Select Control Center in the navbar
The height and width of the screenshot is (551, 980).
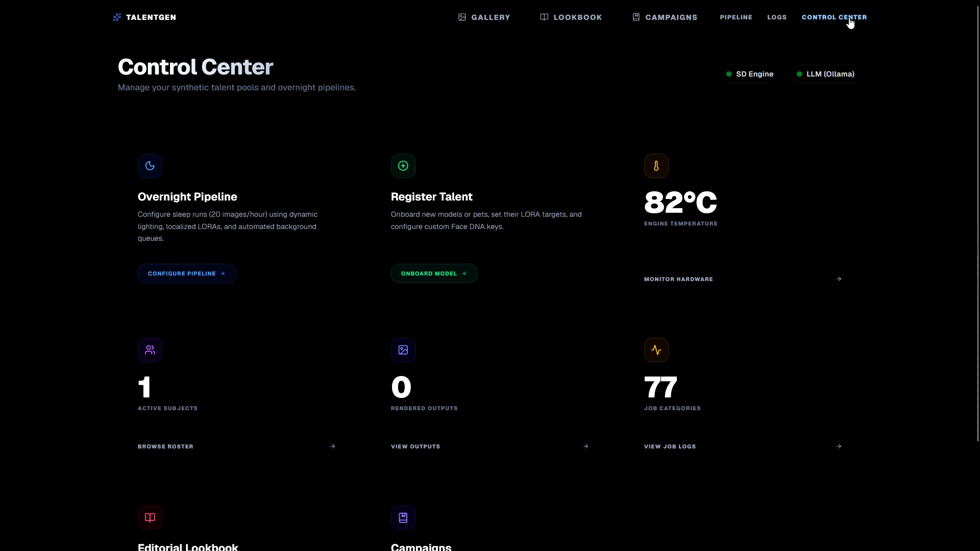point(834,17)
